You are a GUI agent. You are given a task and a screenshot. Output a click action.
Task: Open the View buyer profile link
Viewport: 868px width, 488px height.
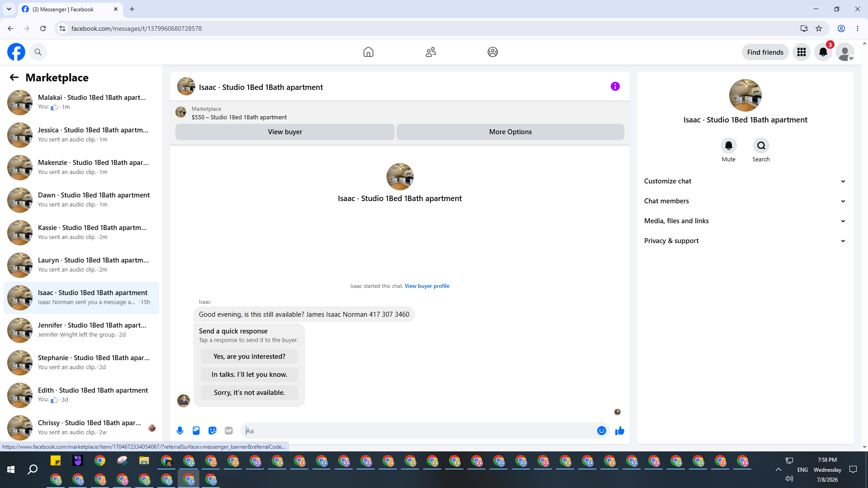427,286
